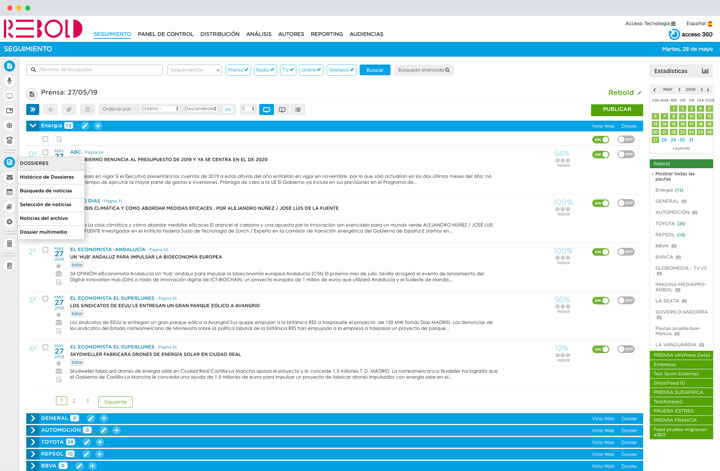Click in the search term field
The image size is (720, 471).
point(95,70)
